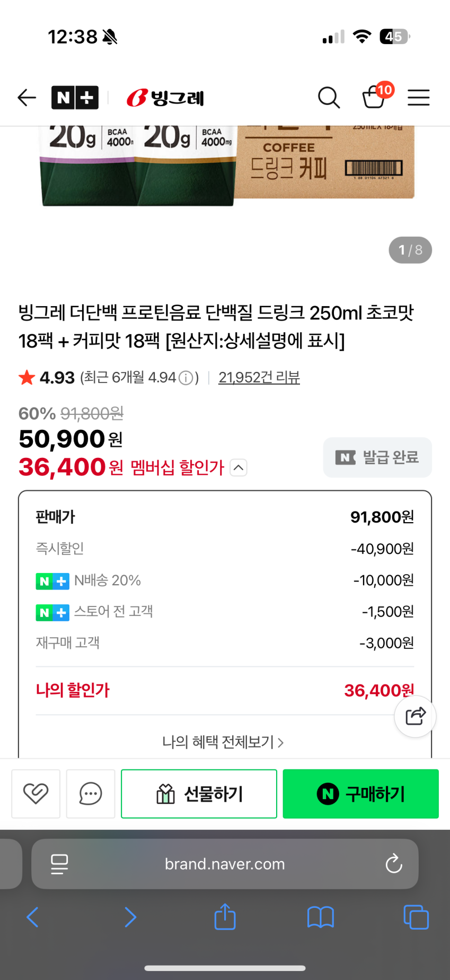This screenshot has height=980, width=450.
Task: Toggle the wishlist heart button
Action: (x=36, y=794)
